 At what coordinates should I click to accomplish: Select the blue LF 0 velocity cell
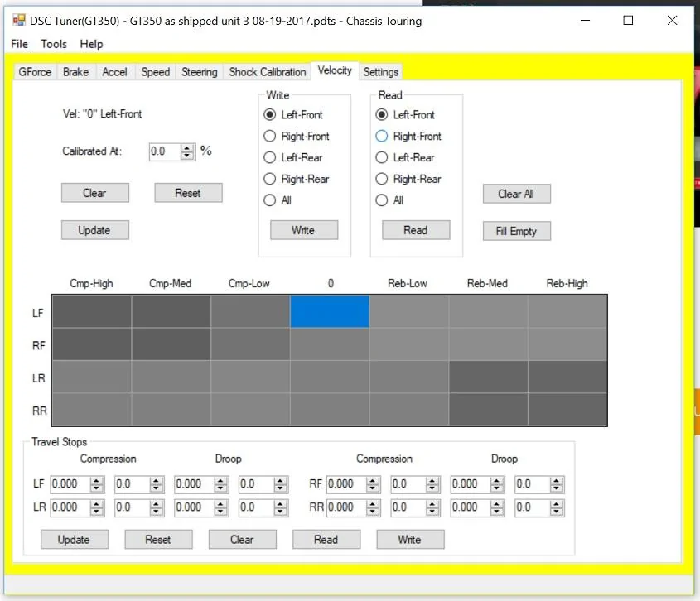pos(330,311)
